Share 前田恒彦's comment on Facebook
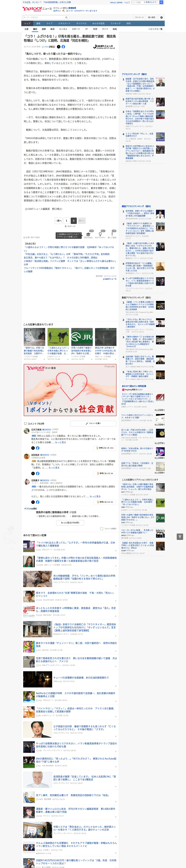Viewport: 186px width, 868px height. coord(38,473)
